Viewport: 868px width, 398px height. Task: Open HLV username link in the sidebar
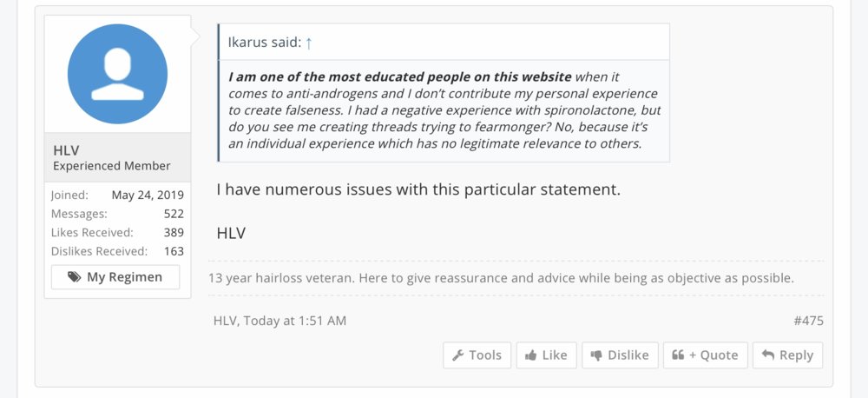[66, 150]
